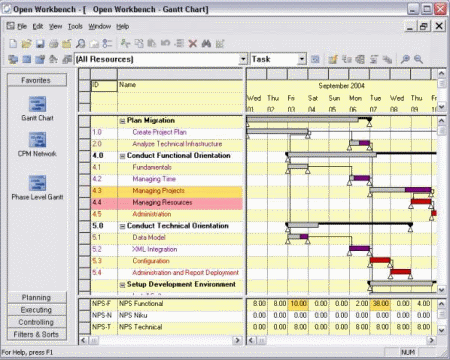This screenshot has width=450, height=360.
Task: Click the Paste clipboard icon
Action: pos(152,43)
